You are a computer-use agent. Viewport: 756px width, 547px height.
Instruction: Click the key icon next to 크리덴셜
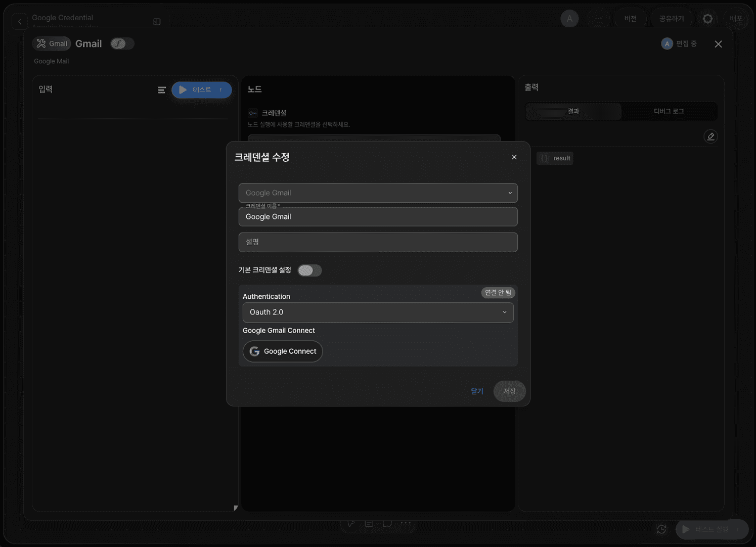(253, 113)
